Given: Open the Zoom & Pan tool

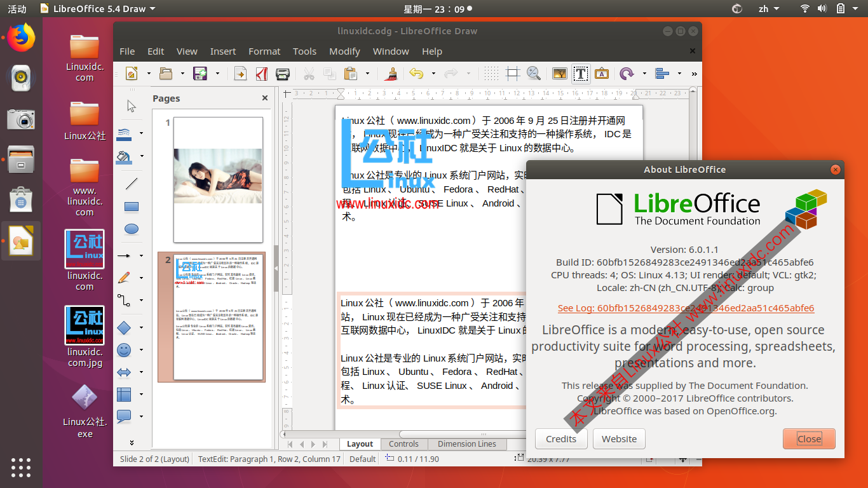Looking at the screenshot, I should 534,74.
